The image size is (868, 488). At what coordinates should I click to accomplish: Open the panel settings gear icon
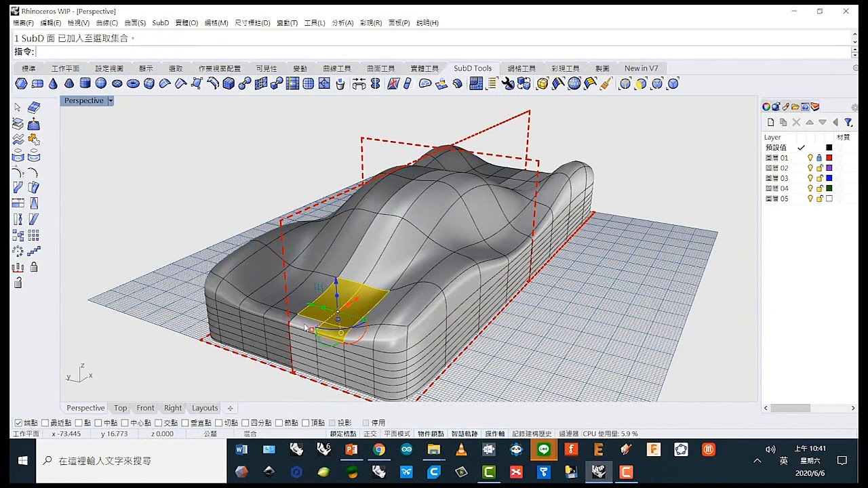coord(854,107)
